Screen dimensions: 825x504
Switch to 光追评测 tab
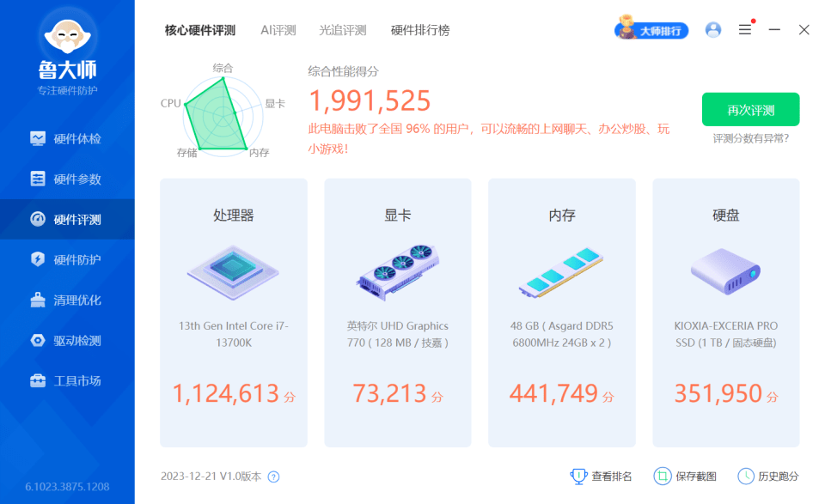click(x=343, y=31)
